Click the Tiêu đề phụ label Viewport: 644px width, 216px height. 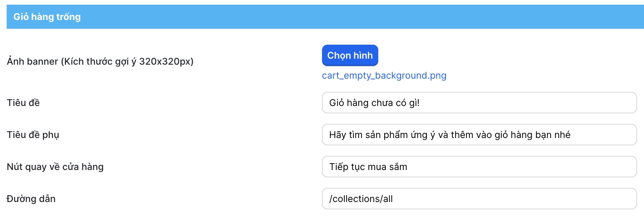tap(33, 135)
